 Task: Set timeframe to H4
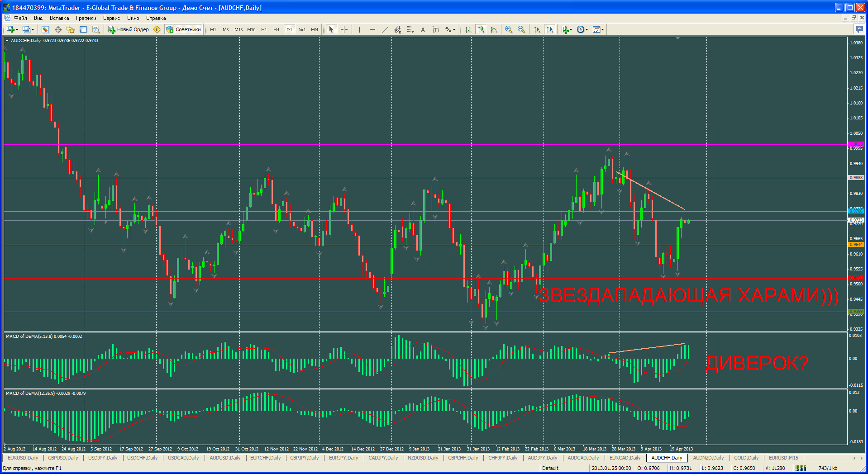click(x=277, y=29)
